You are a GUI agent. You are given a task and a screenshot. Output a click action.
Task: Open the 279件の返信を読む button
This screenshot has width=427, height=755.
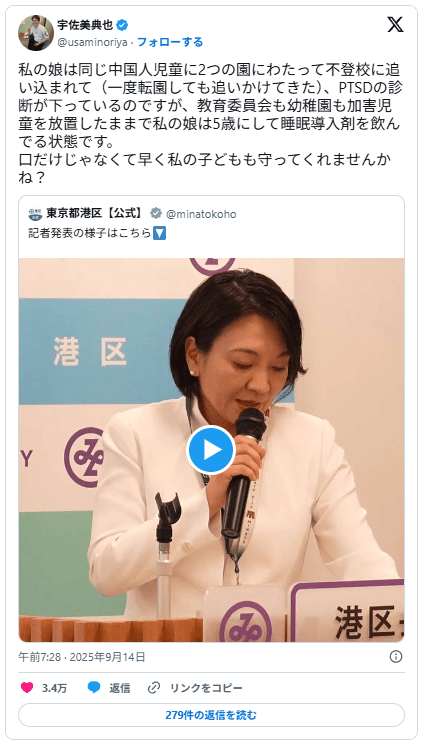(x=211, y=715)
